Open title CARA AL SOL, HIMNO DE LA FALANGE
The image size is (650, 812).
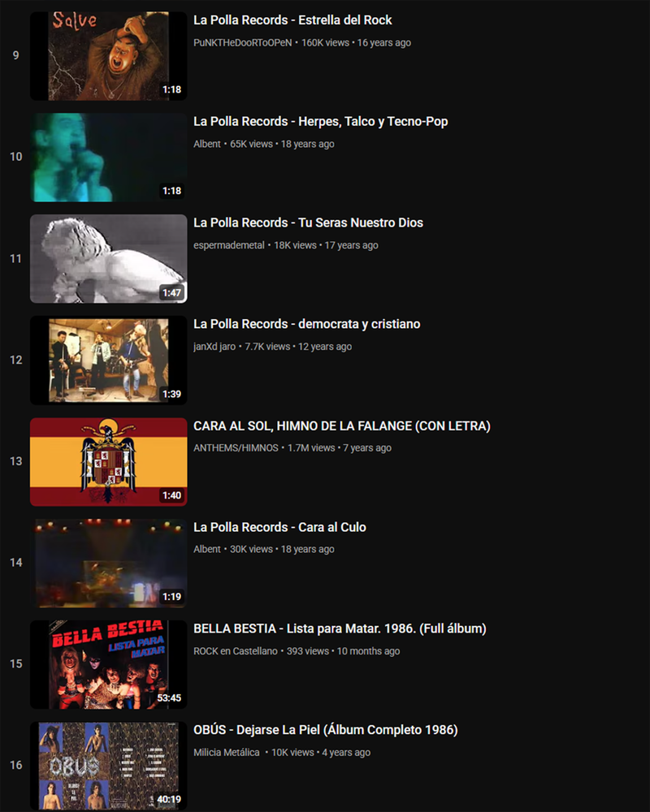point(341,425)
